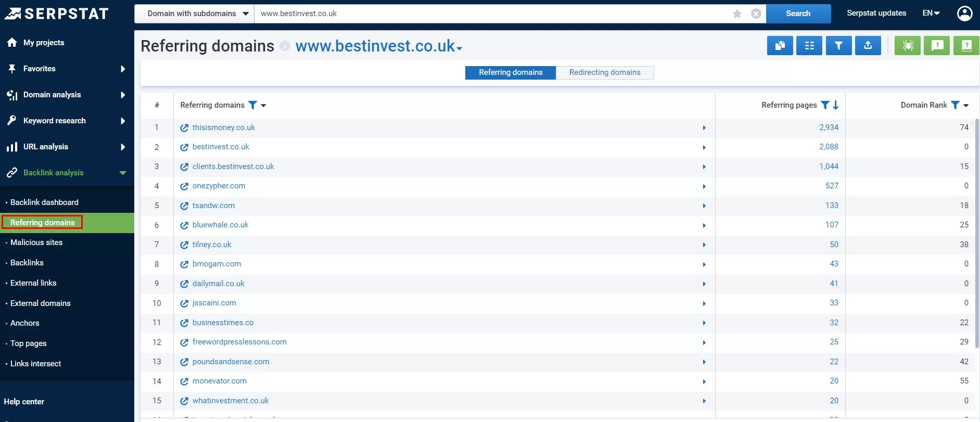Open external link icon for dailymail.co.uk
This screenshot has height=422, width=980.
tap(184, 284)
